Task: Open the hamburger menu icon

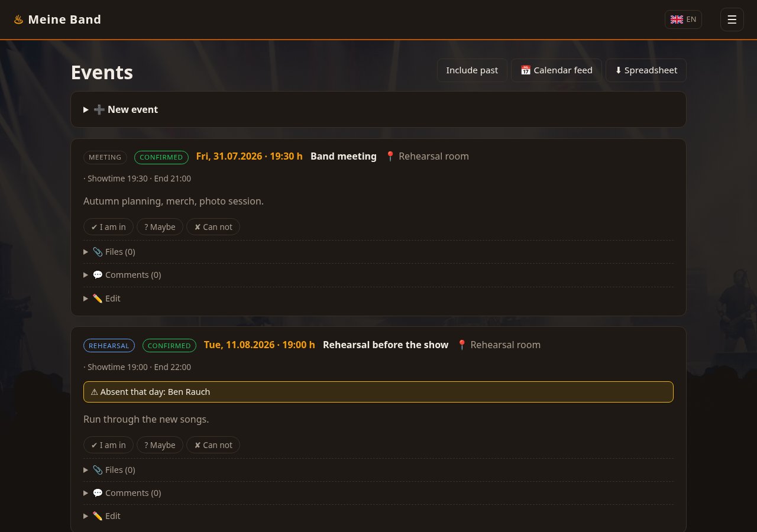Action: [x=732, y=20]
